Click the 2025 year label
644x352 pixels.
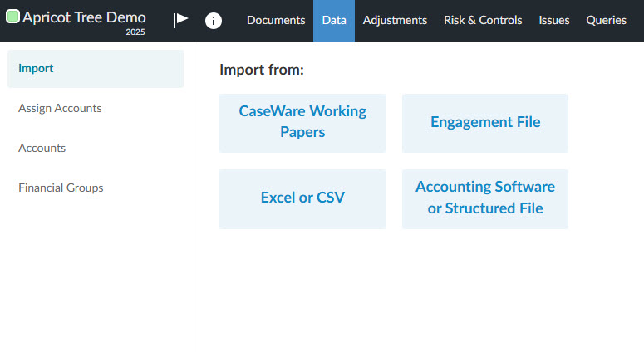click(x=135, y=32)
